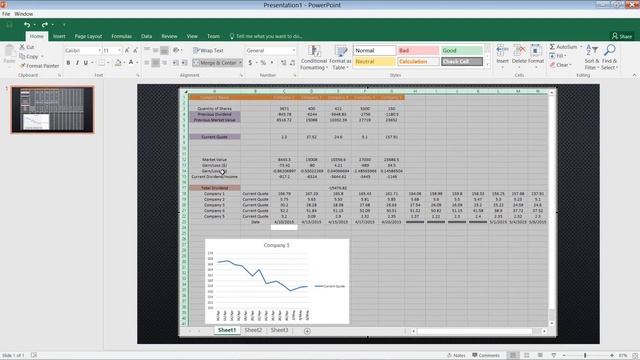The image size is (640, 360).
Task: Click the AutoSum sigma icon
Action: click(552, 47)
